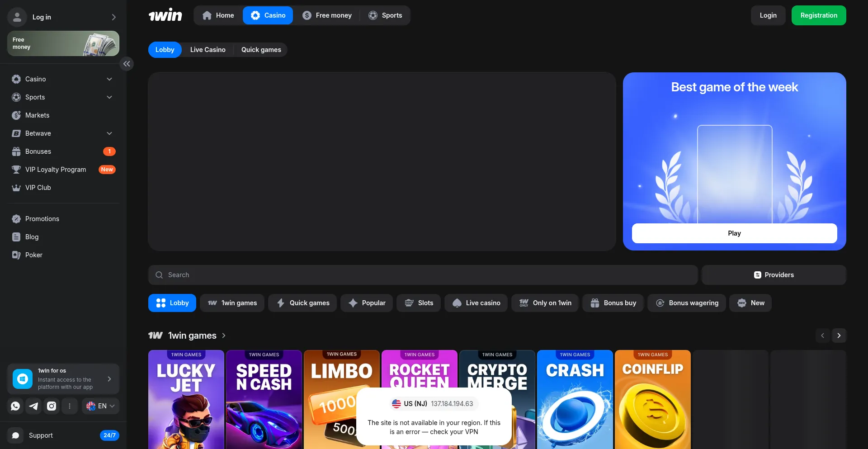868x449 pixels.
Task: Open the Coinflip game thumbnail
Action: (653, 399)
